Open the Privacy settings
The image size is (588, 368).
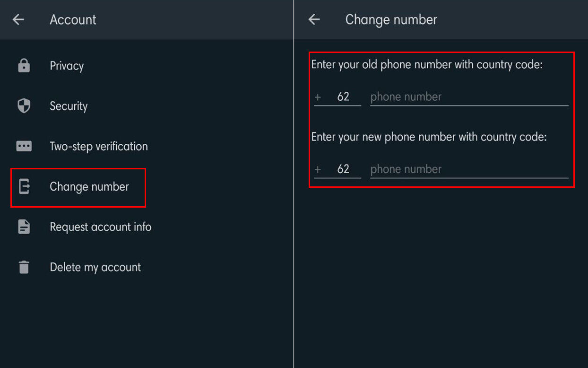[x=67, y=66]
